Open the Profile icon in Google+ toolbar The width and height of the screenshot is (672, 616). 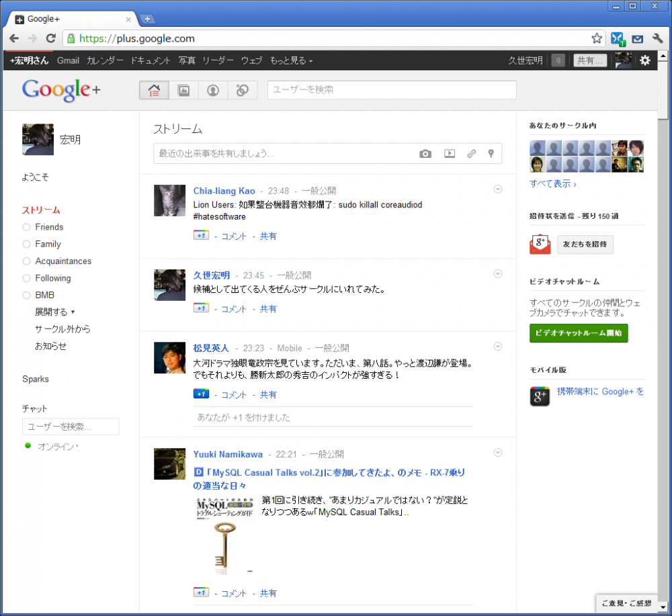point(213,91)
